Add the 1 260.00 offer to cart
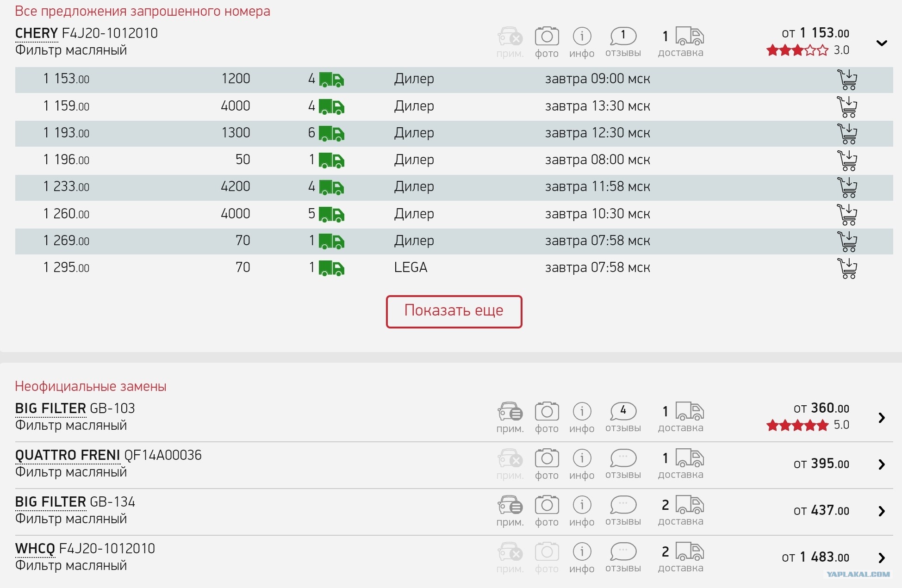The width and height of the screenshot is (902, 588). pos(847,215)
